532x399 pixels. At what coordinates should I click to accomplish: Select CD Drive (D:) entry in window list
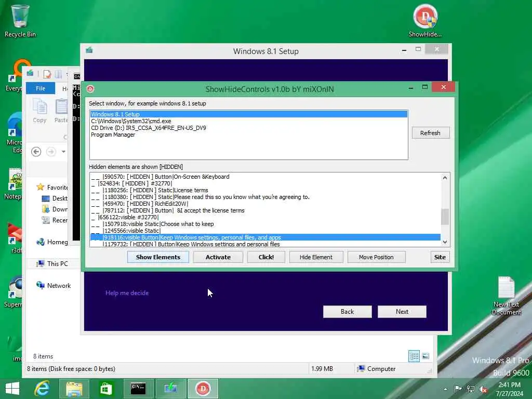(x=249, y=128)
